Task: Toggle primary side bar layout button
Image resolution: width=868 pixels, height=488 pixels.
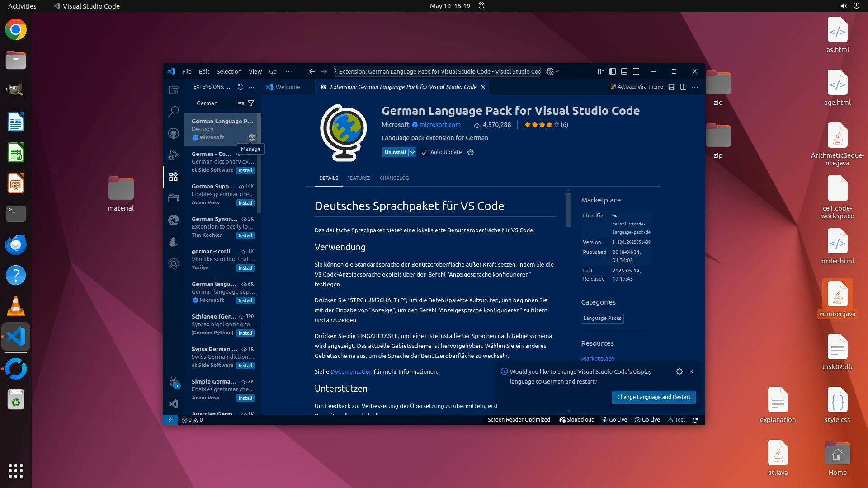Action: (x=613, y=71)
